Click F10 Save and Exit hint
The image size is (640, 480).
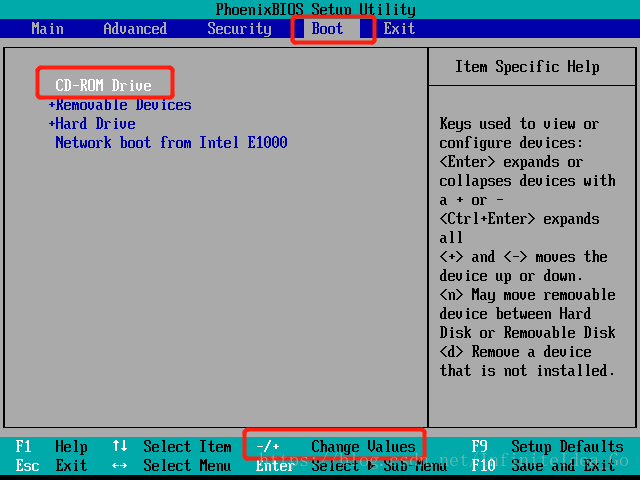tap(543, 465)
